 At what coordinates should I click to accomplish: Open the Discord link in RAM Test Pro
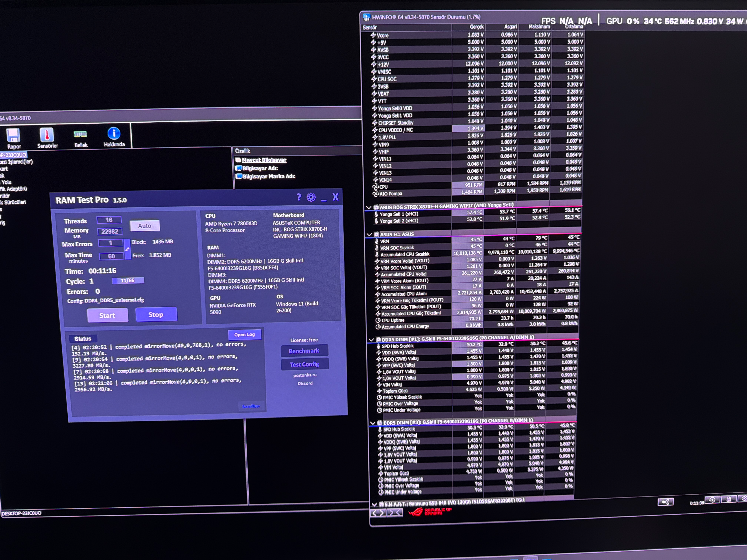(305, 383)
